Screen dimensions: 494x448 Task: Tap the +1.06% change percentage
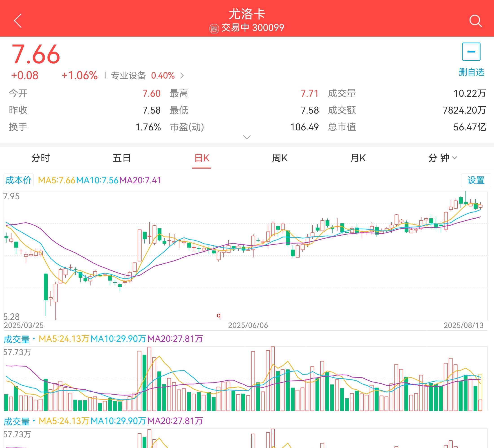[x=80, y=75]
